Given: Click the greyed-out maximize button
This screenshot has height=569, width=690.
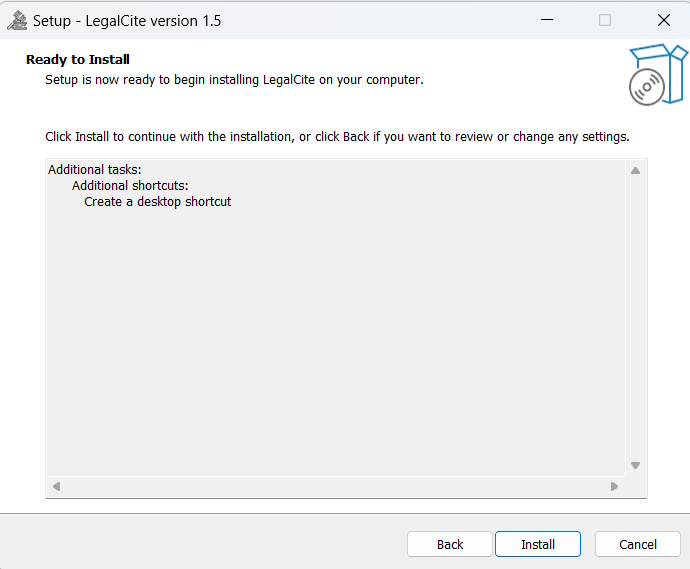Looking at the screenshot, I should [x=605, y=20].
